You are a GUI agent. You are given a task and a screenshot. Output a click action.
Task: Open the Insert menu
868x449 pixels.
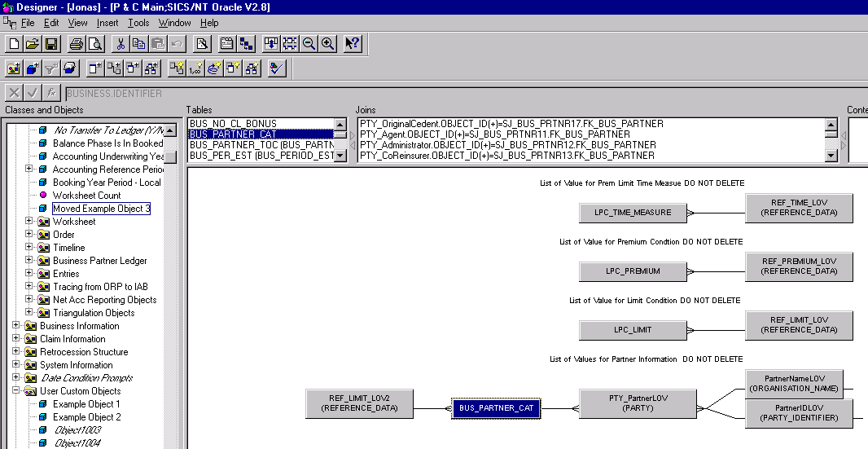(107, 23)
